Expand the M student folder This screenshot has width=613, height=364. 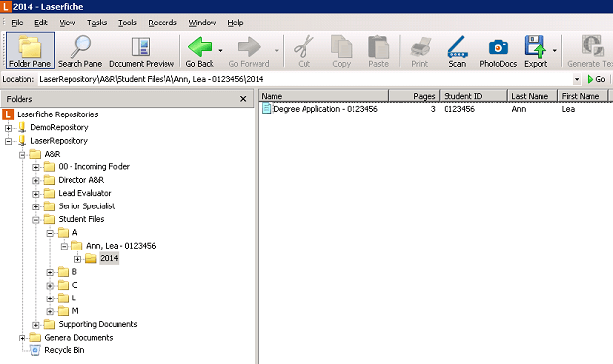pos(50,312)
